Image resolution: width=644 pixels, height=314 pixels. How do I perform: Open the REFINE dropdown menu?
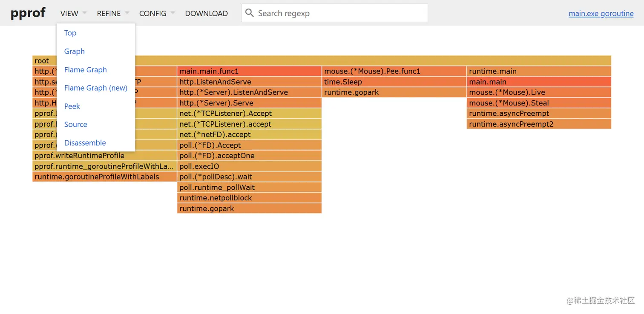pos(112,13)
